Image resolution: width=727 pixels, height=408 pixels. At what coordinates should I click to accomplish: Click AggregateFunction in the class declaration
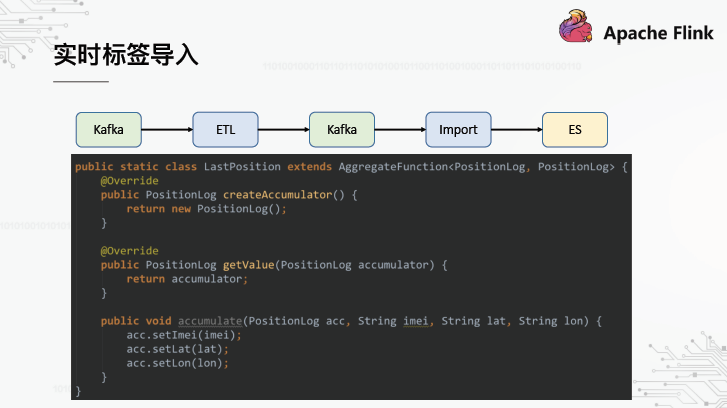click(x=392, y=166)
